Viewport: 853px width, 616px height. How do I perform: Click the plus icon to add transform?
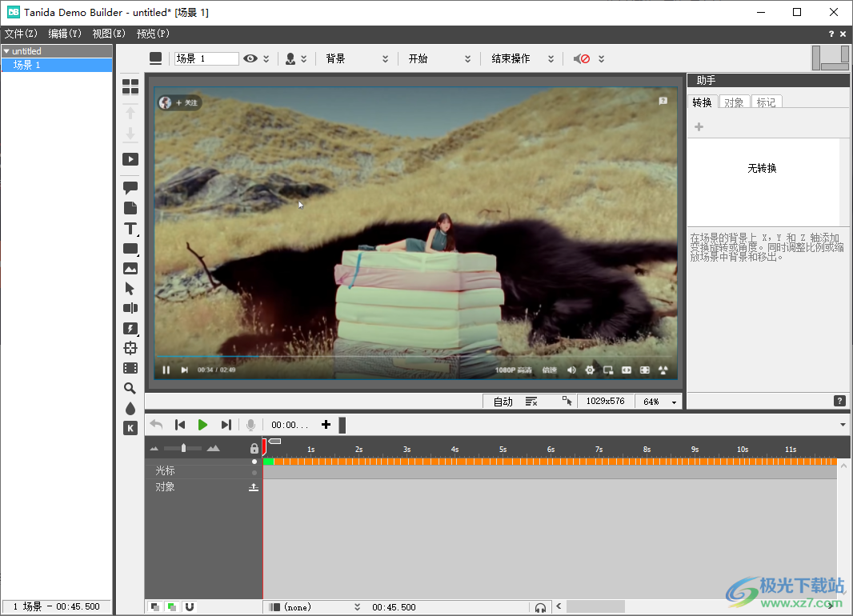click(x=699, y=126)
